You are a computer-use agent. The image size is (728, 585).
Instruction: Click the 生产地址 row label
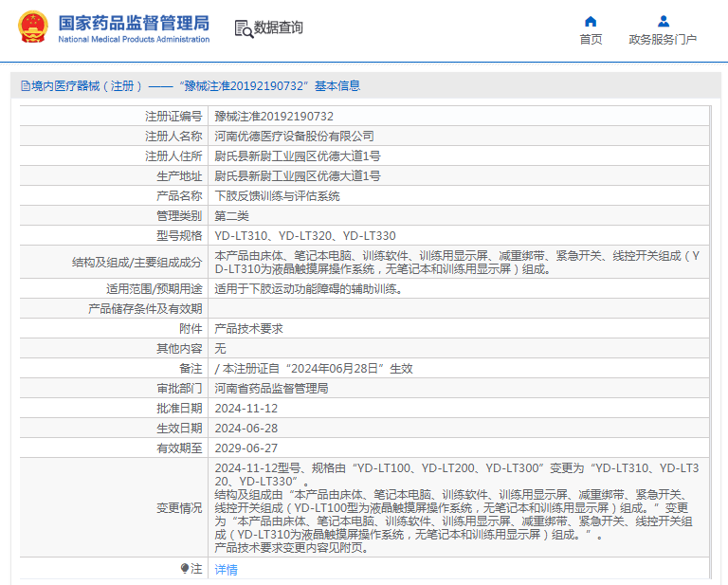point(179,176)
